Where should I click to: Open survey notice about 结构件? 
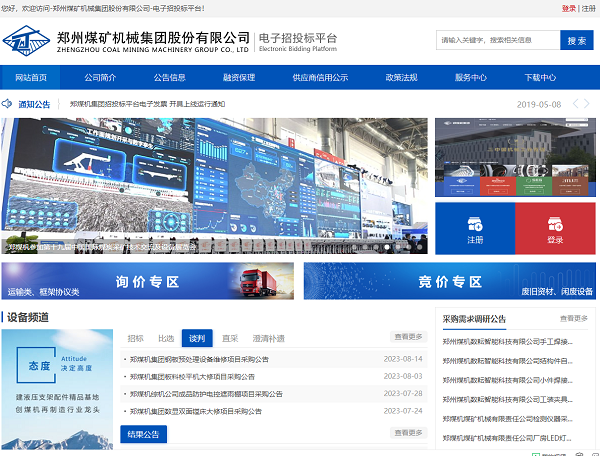507,361
